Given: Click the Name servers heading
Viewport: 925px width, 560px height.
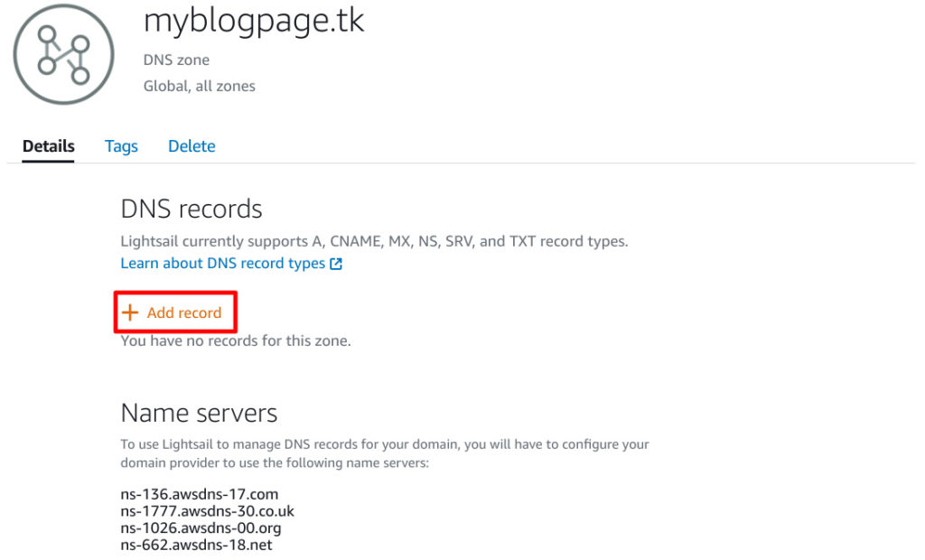Looking at the screenshot, I should pyautogui.click(x=199, y=413).
